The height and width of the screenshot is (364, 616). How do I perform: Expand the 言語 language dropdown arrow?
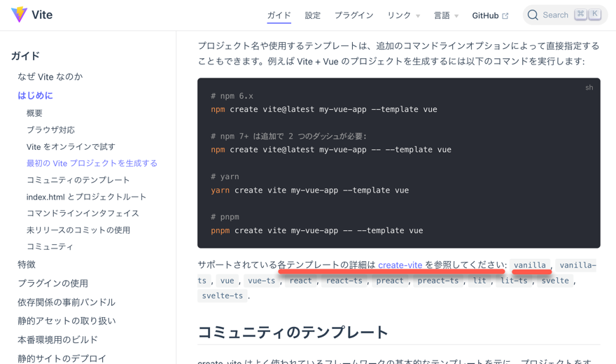pos(456,16)
